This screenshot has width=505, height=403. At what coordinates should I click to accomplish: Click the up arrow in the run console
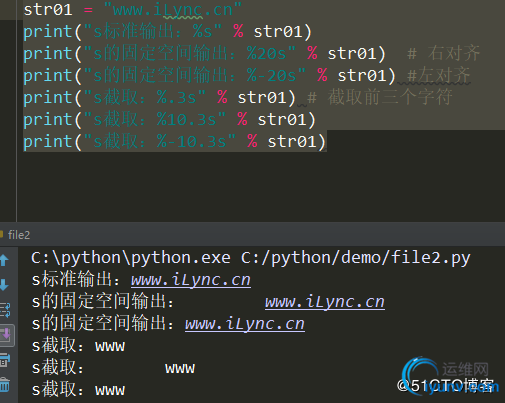(x=4, y=260)
